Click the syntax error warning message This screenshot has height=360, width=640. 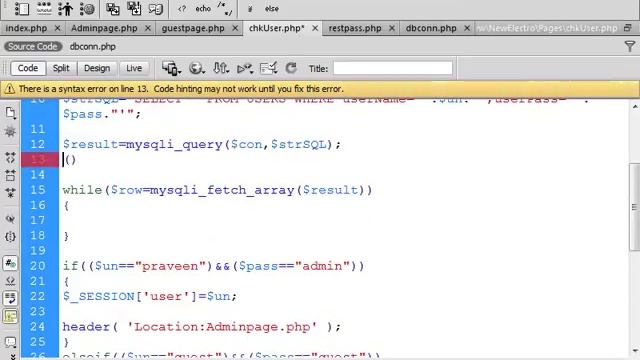181,89
